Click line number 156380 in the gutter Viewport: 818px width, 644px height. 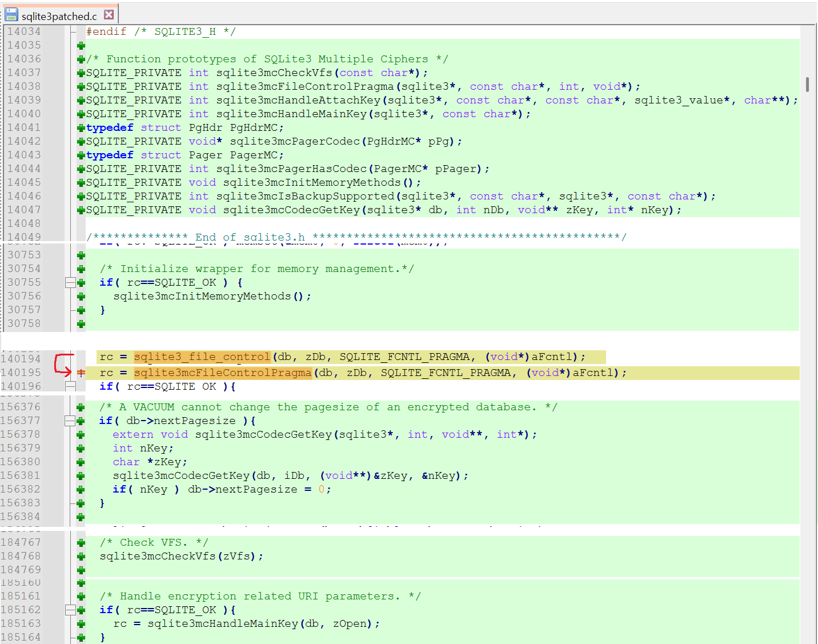click(x=21, y=462)
